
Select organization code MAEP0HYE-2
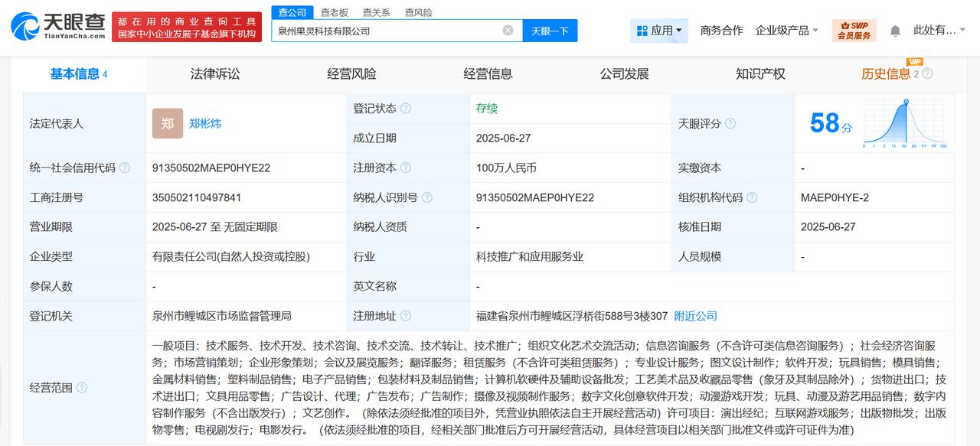[x=835, y=197]
